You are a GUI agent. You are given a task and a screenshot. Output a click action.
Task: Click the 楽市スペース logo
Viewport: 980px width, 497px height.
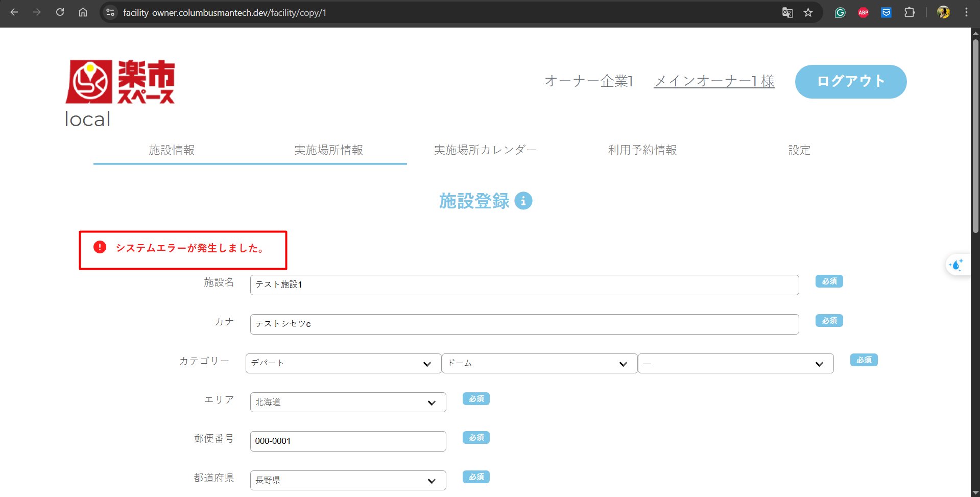pos(121,82)
